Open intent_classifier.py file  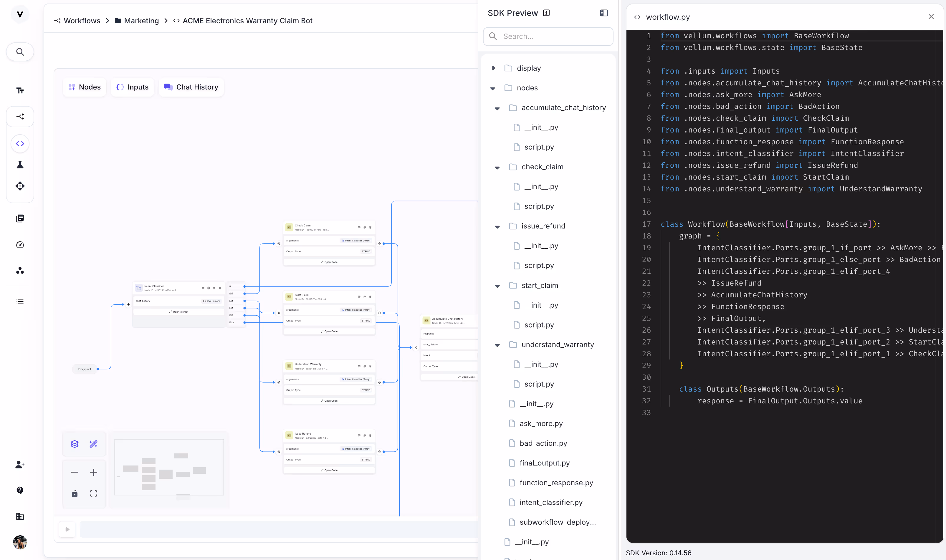click(550, 502)
